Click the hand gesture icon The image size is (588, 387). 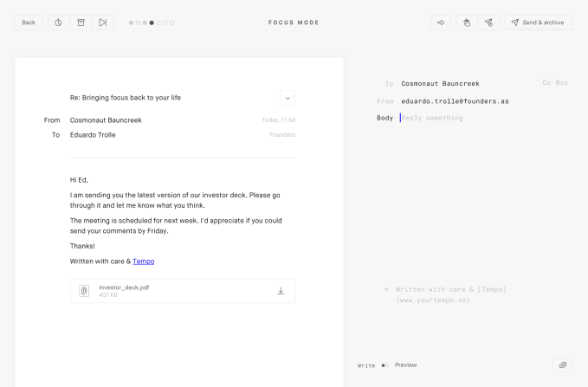click(466, 22)
